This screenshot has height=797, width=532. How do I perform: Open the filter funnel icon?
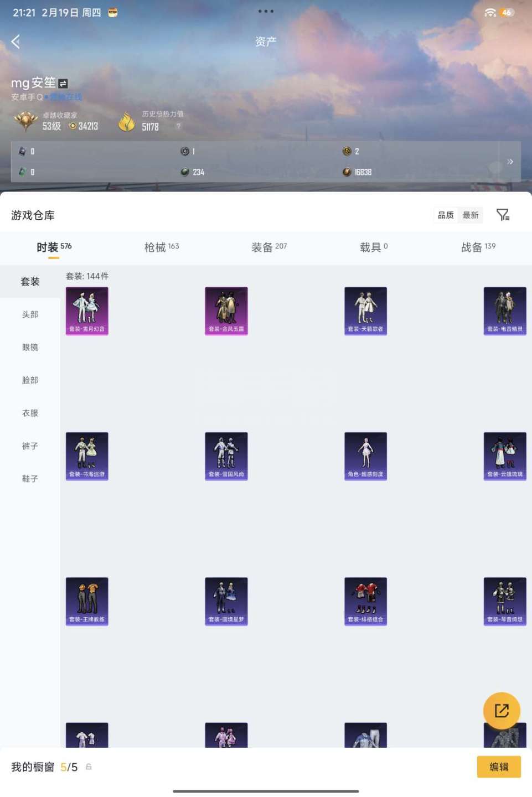(503, 215)
